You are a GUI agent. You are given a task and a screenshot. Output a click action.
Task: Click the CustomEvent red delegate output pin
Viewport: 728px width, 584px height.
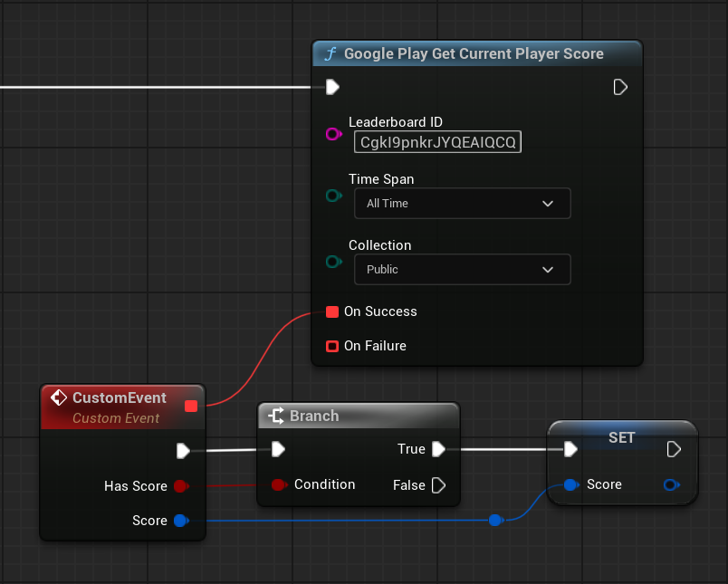(190, 406)
